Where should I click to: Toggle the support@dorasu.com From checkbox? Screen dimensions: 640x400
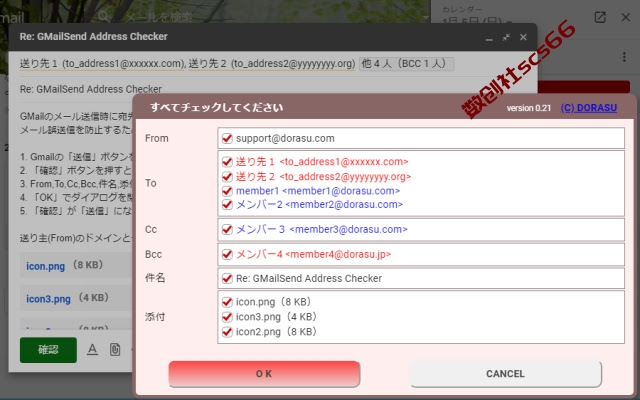pyautogui.click(x=227, y=138)
